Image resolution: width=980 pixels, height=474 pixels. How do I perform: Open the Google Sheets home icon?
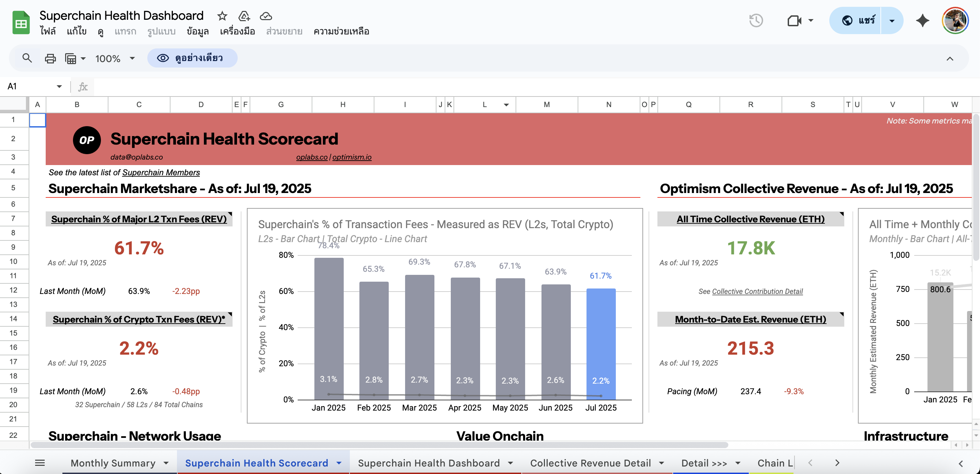pos(21,23)
